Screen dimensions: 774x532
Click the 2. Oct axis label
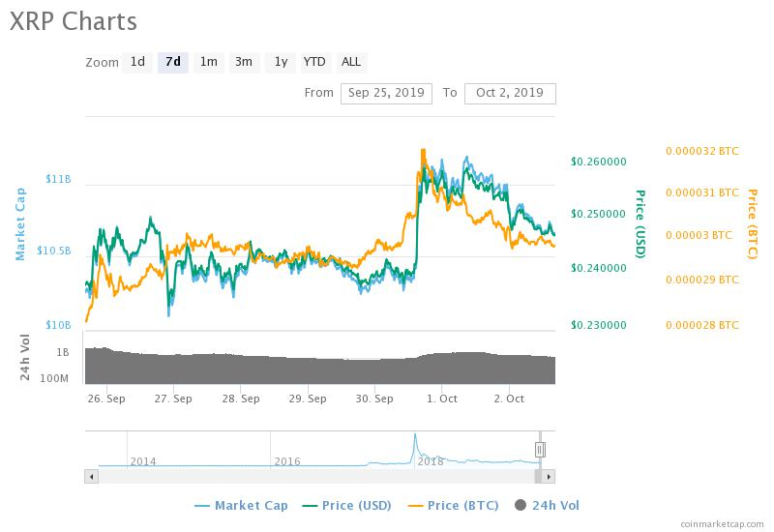tap(509, 399)
